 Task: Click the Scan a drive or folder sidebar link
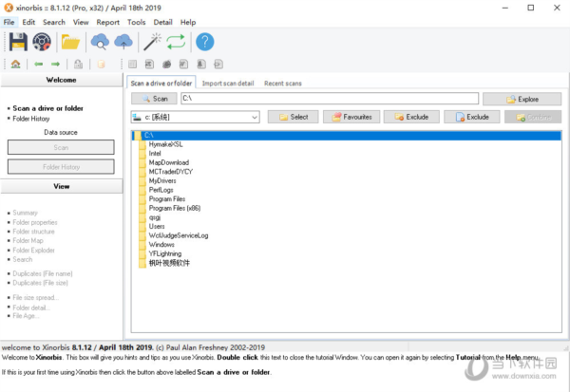tap(47, 108)
